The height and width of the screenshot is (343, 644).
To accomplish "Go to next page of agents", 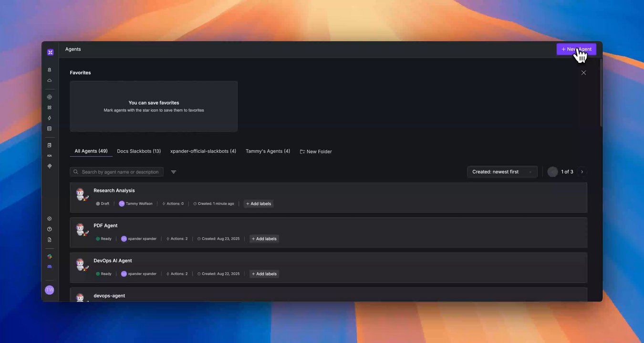I will coord(582,172).
